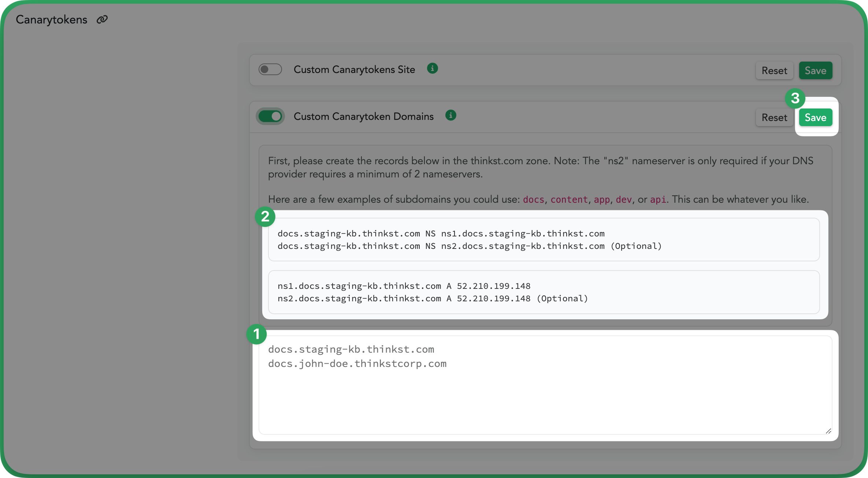Disable the Custom Canarytoken Domains toggle

tap(270, 117)
